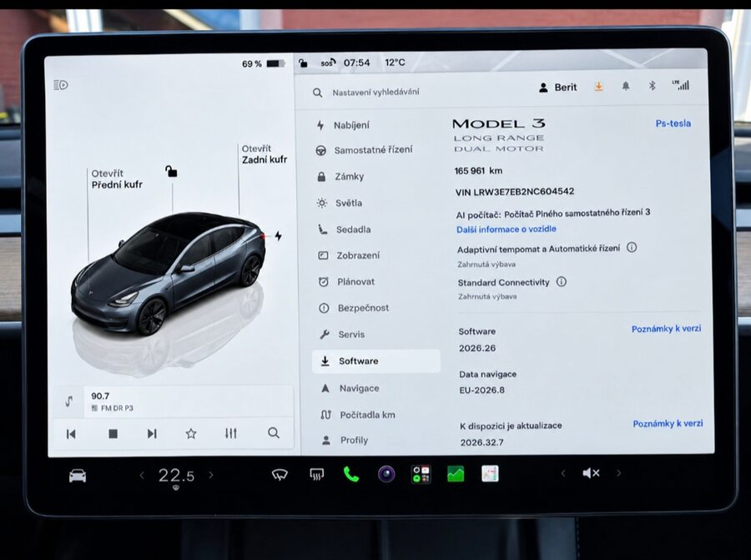Screen dimensions: 751x560
Task: Increase cabin temperature with right arrow
Action: (211, 475)
